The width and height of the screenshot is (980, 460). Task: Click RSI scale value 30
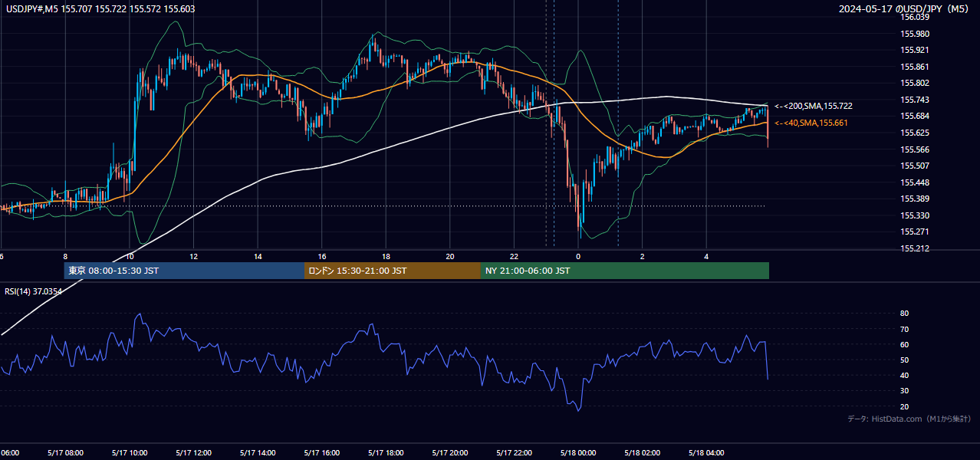(905, 391)
